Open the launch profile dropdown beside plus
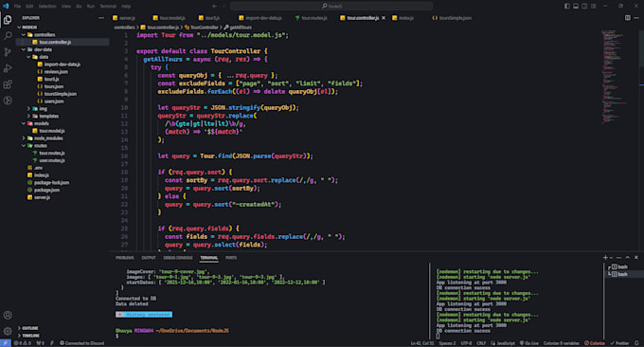 tap(611, 257)
